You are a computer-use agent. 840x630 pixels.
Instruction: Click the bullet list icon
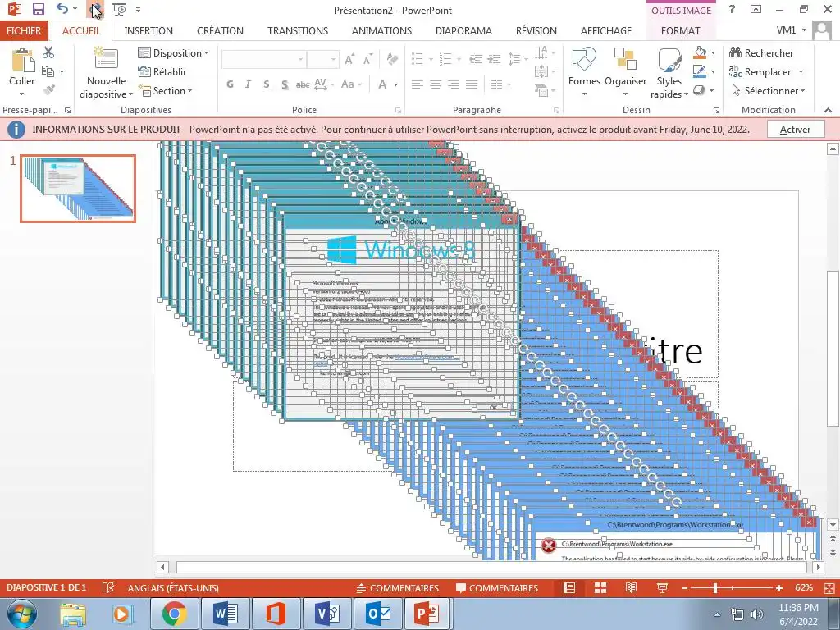(418, 59)
